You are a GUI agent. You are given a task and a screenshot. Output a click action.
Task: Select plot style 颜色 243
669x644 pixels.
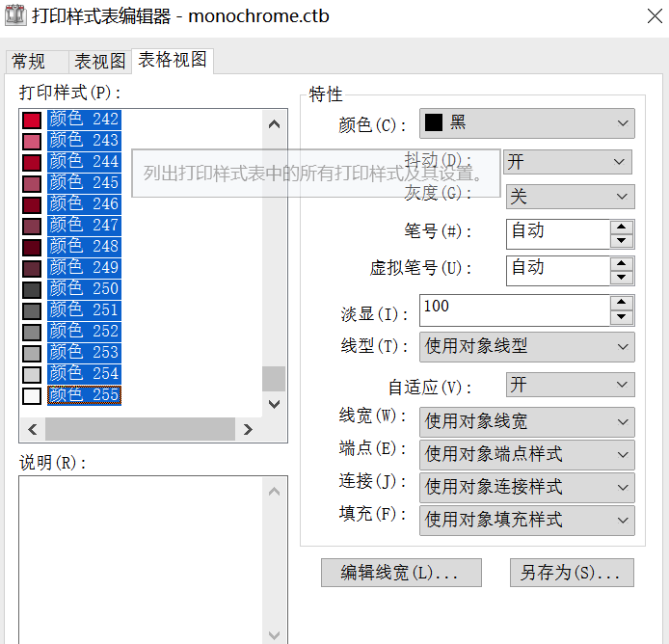[x=84, y=141]
